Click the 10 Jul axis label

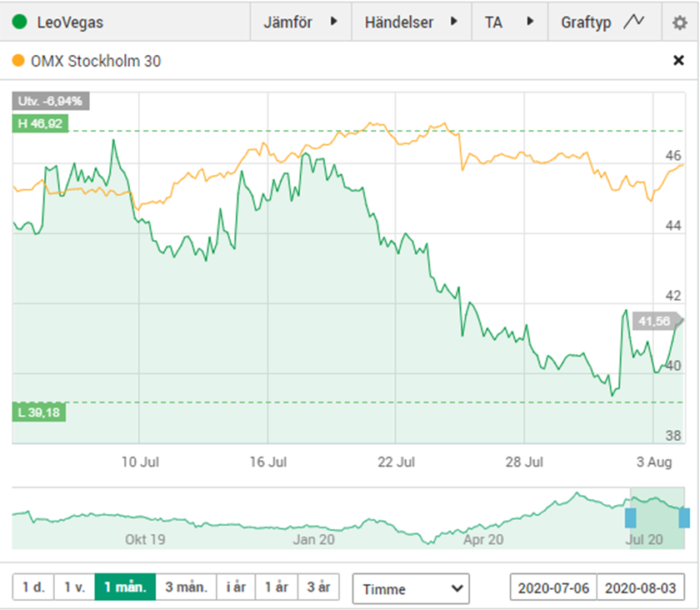click(x=140, y=462)
